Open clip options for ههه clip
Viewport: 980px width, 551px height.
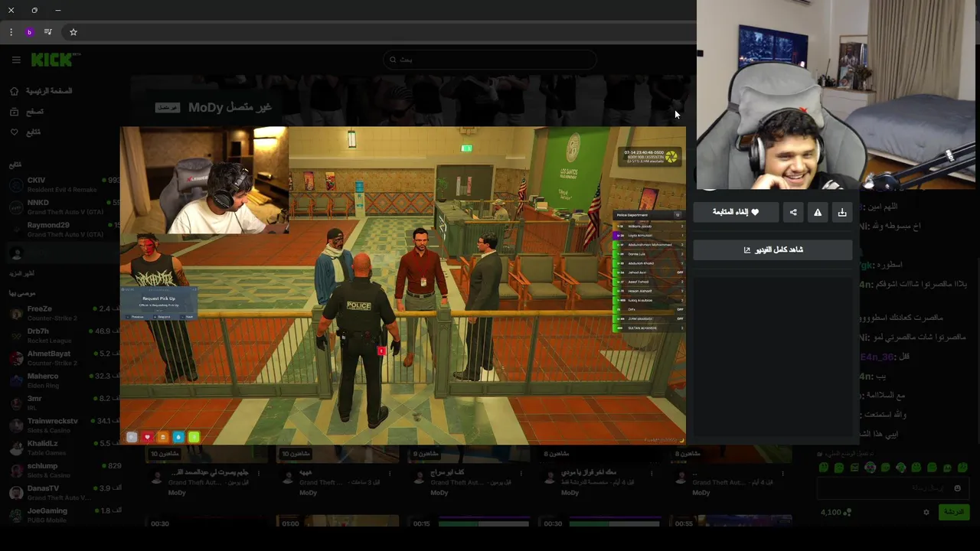(x=390, y=474)
